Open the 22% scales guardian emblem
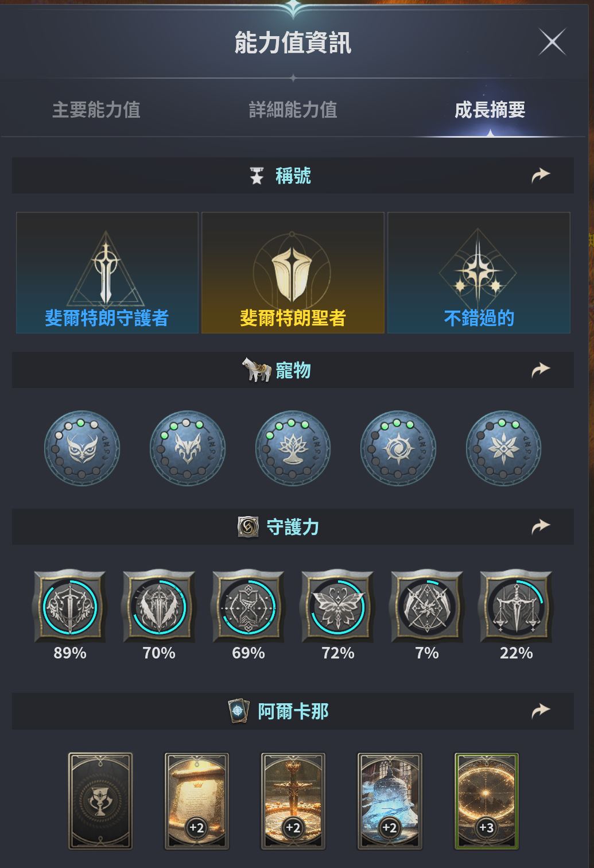 pyautogui.click(x=516, y=606)
